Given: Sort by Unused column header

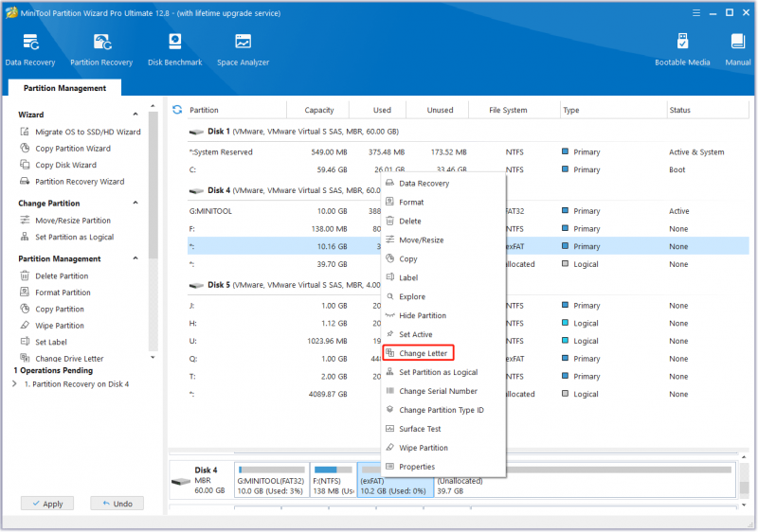Looking at the screenshot, I should (439, 110).
